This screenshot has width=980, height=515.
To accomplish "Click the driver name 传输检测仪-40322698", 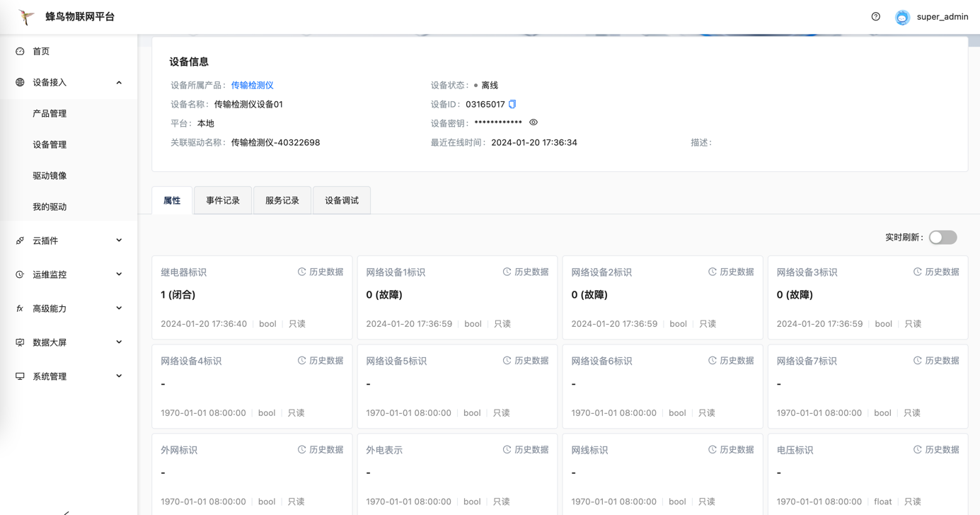I will (275, 142).
